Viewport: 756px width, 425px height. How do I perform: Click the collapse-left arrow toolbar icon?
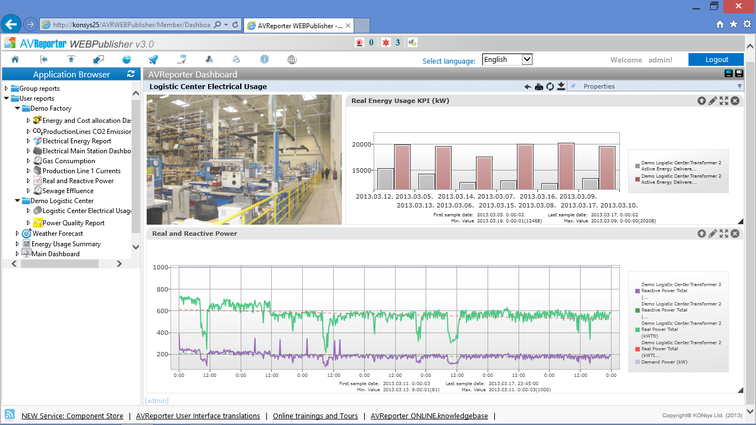coord(43,59)
